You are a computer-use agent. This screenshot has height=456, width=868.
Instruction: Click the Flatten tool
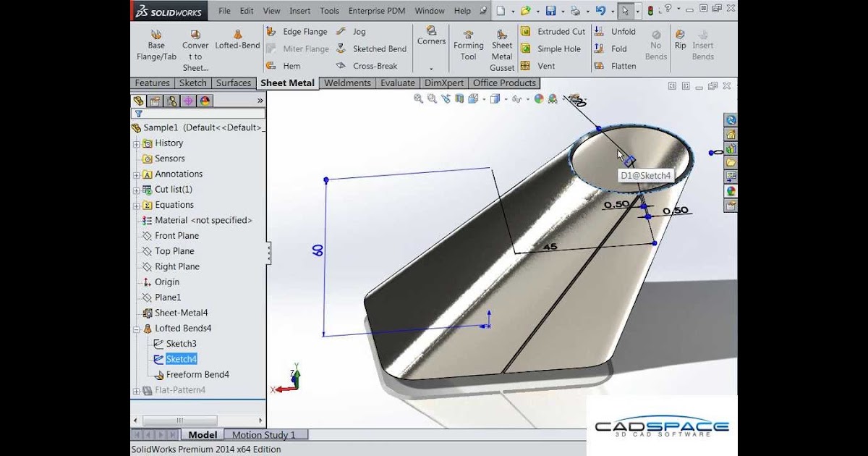coord(615,66)
